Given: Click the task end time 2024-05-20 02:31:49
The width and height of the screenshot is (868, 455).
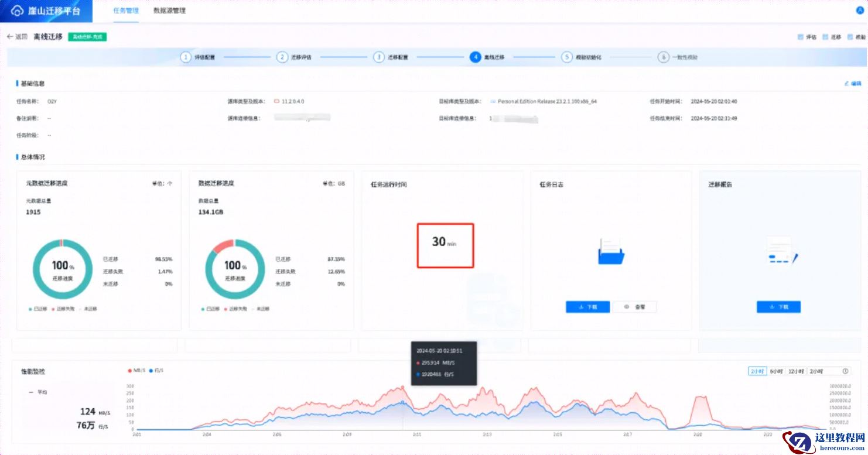Looking at the screenshot, I should tap(714, 118).
